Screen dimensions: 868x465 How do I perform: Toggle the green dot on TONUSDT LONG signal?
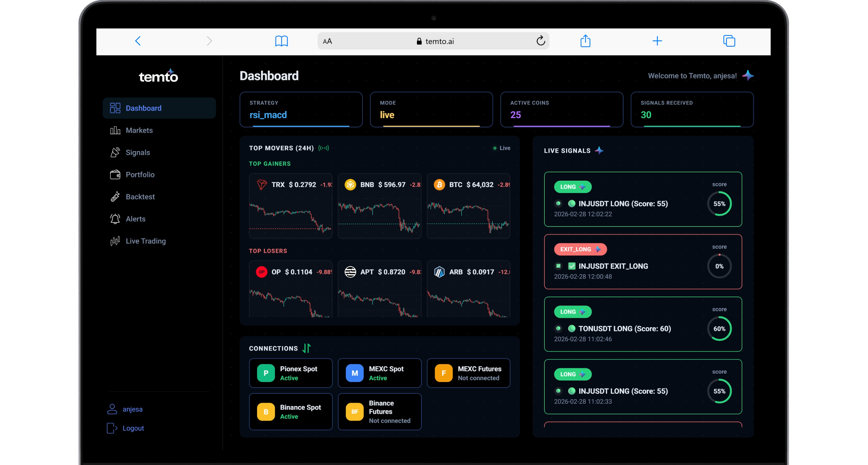tap(572, 329)
